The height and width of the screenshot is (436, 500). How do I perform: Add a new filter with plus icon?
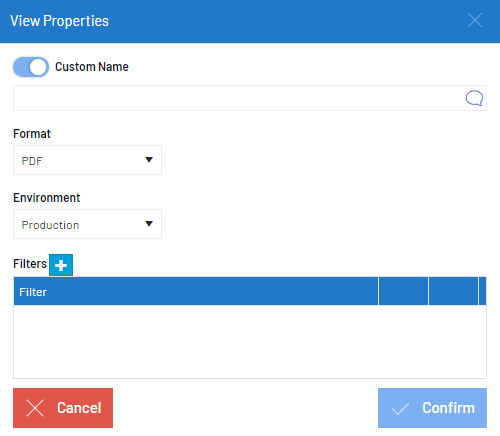pos(61,265)
